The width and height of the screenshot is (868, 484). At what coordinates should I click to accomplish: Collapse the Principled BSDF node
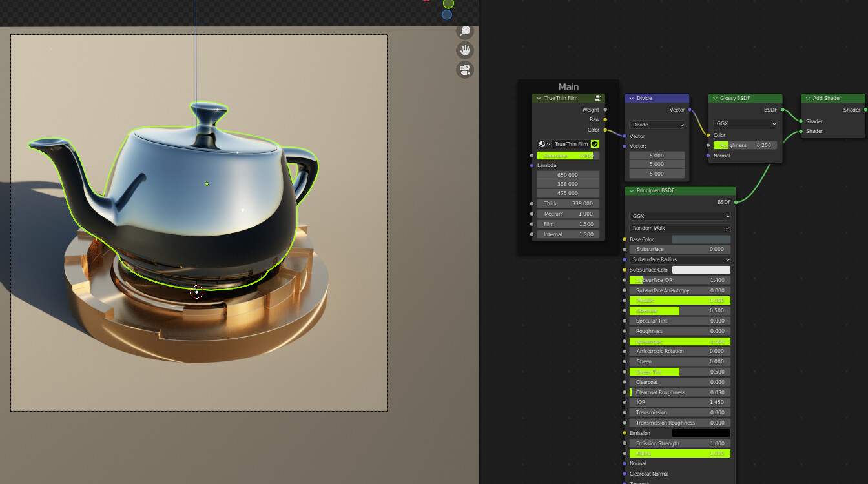click(632, 190)
